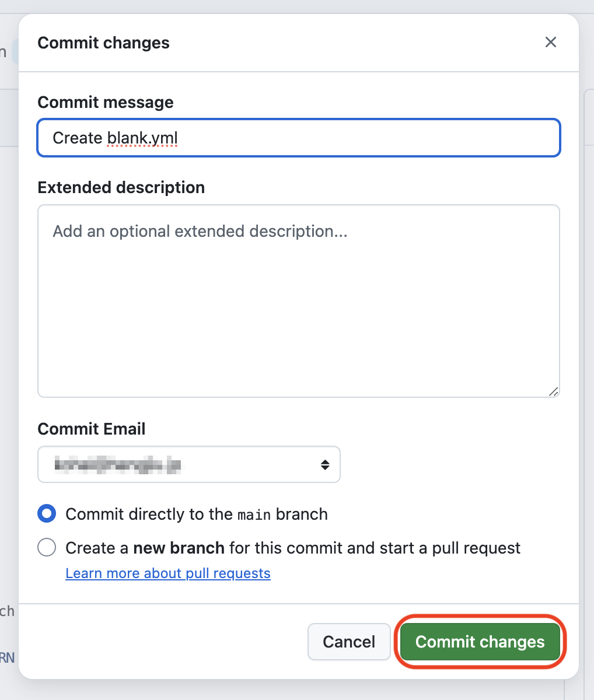Click the main branch radio indicator

tap(46, 513)
